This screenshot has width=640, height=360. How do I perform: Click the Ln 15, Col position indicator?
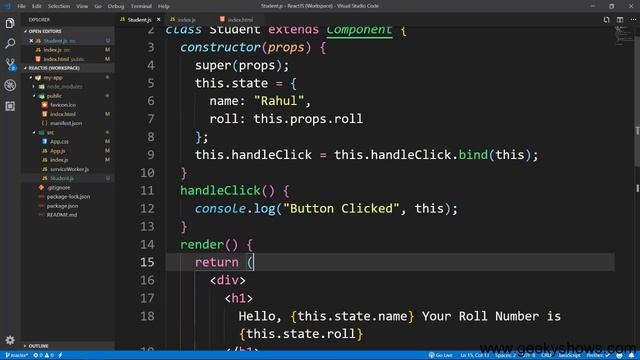point(474,356)
